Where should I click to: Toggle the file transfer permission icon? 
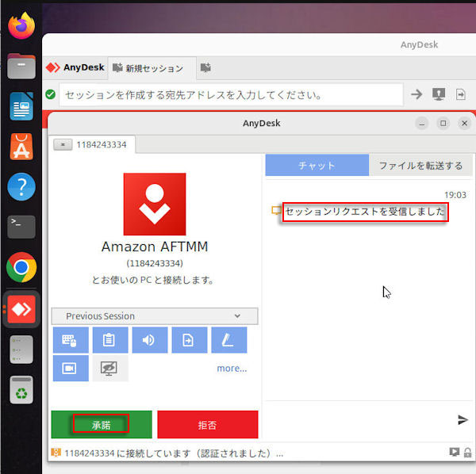[x=190, y=340]
